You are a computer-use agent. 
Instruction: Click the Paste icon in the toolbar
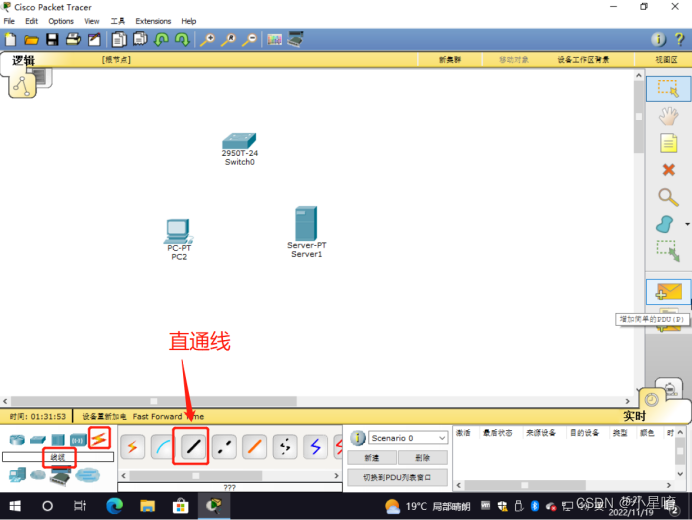tap(140, 39)
